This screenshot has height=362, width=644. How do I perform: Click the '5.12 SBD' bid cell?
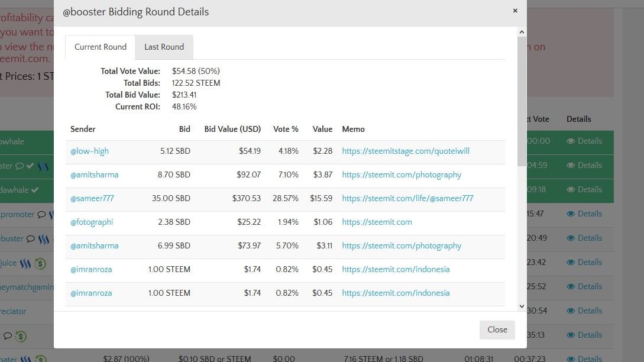coord(176,151)
